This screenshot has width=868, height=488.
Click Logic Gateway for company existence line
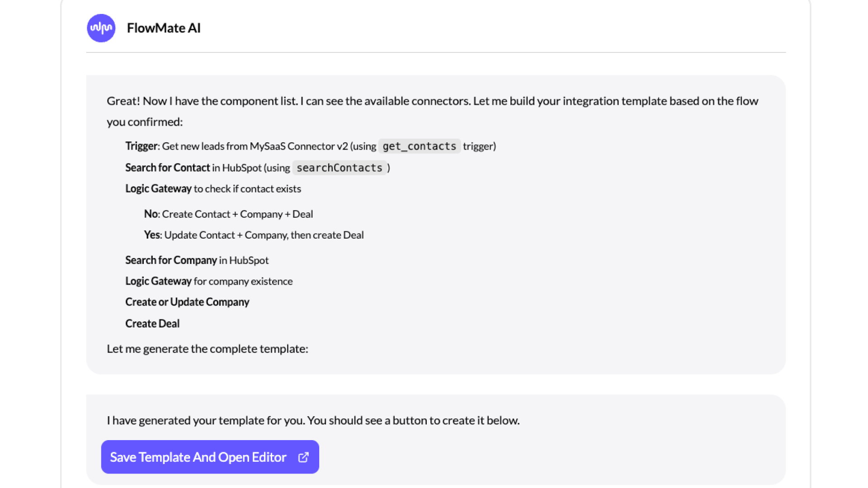coord(209,281)
